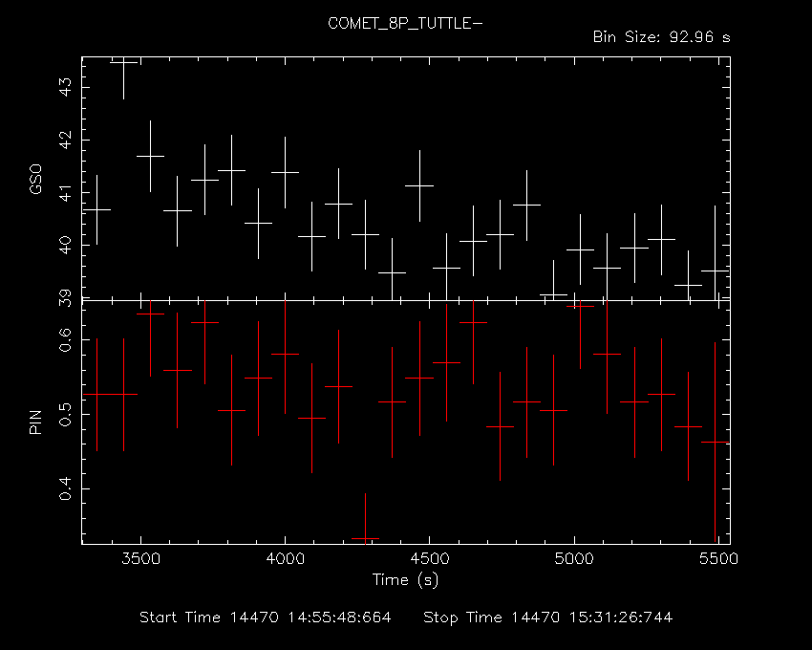Click the Bin Size: 92.96 s label
This screenshot has height=650, width=812.
661,37
